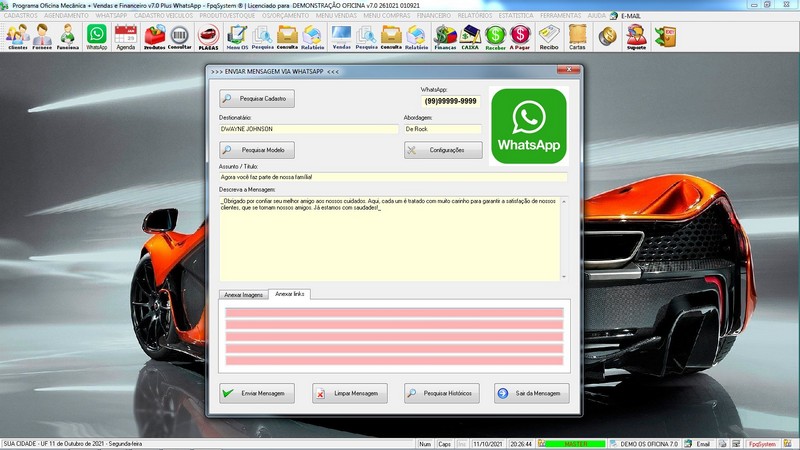This screenshot has height=450, width=800.
Task: Open the Fornecedores toolbar icon
Action: tap(42, 37)
